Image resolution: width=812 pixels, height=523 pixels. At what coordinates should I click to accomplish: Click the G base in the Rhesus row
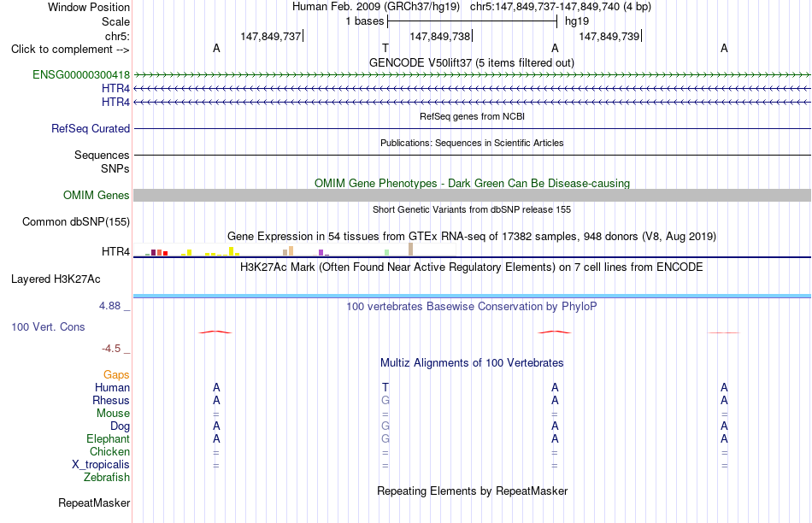(x=385, y=400)
